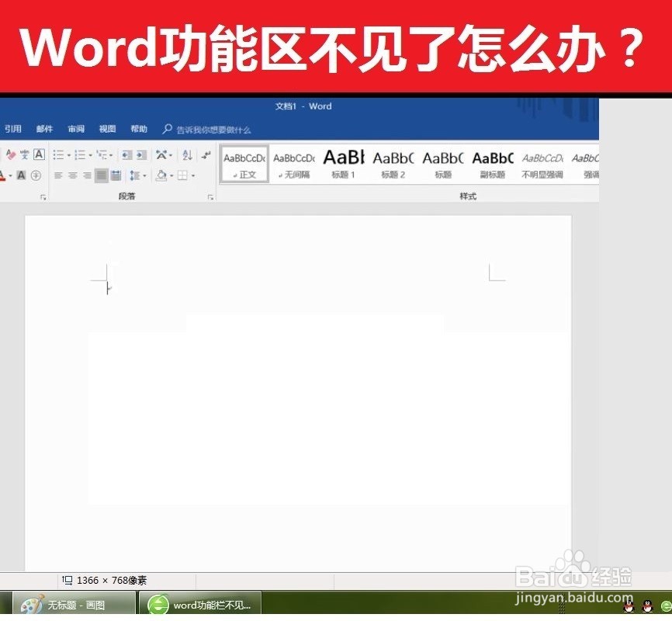Open the 邮件 (Mailings) tab

tap(44, 129)
